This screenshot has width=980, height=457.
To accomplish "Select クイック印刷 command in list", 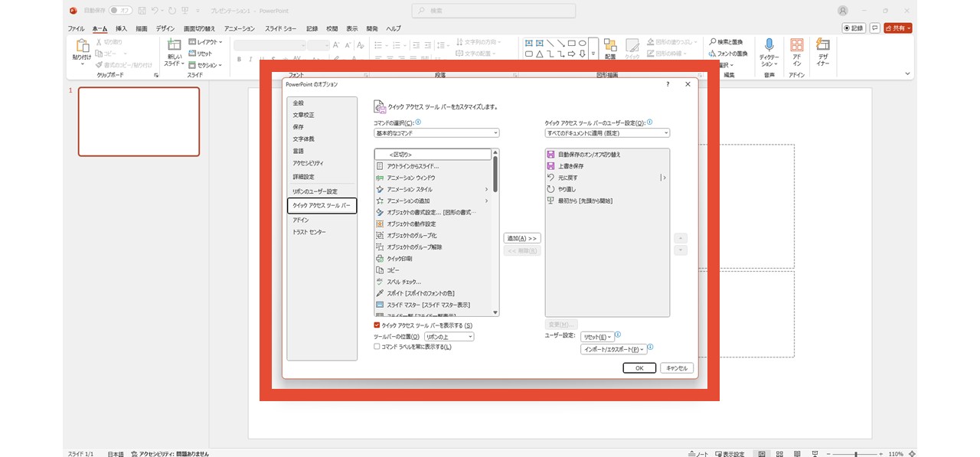I will (x=432, y=259).
